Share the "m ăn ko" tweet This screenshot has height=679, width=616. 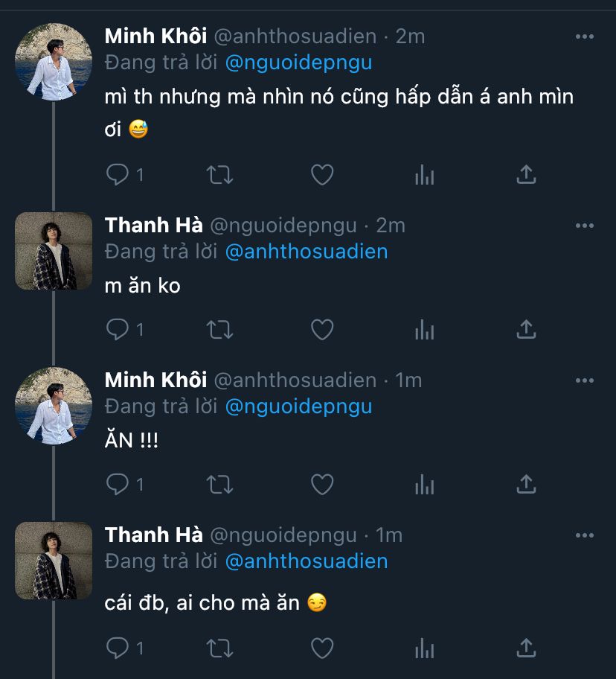pos(526,329)
